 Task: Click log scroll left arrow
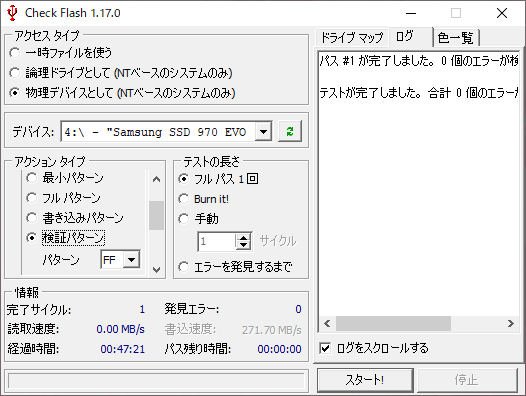tap(327, 324)
